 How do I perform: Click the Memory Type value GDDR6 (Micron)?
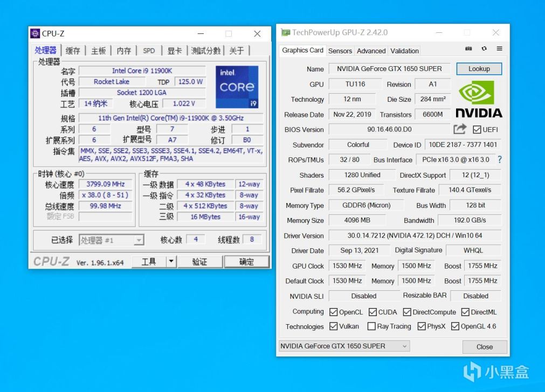tap(367, 205)
